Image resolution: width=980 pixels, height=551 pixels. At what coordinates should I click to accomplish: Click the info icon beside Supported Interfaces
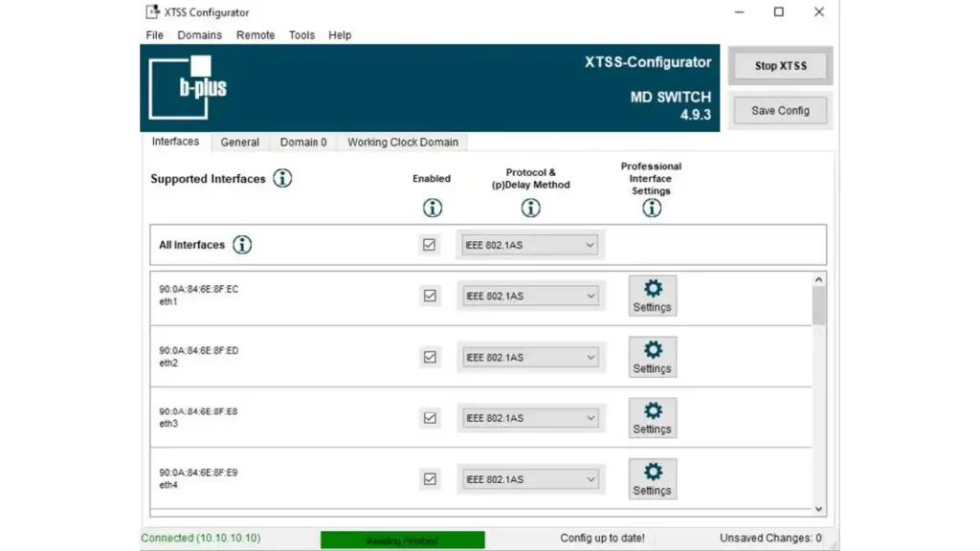pos(282,178)
